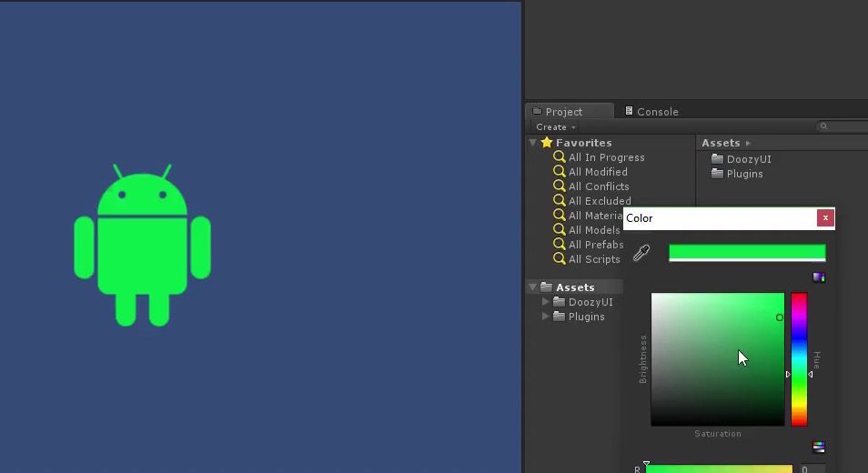Click the green color preview bar
Image resolution: width=868 pixels, height=473 pixels.
pos(747,252)
